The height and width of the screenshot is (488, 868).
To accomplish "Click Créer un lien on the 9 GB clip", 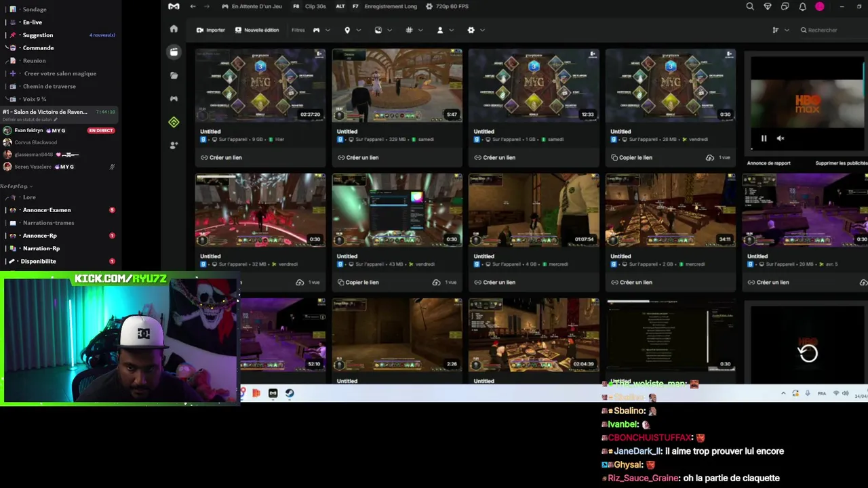I will click(221, 157).
